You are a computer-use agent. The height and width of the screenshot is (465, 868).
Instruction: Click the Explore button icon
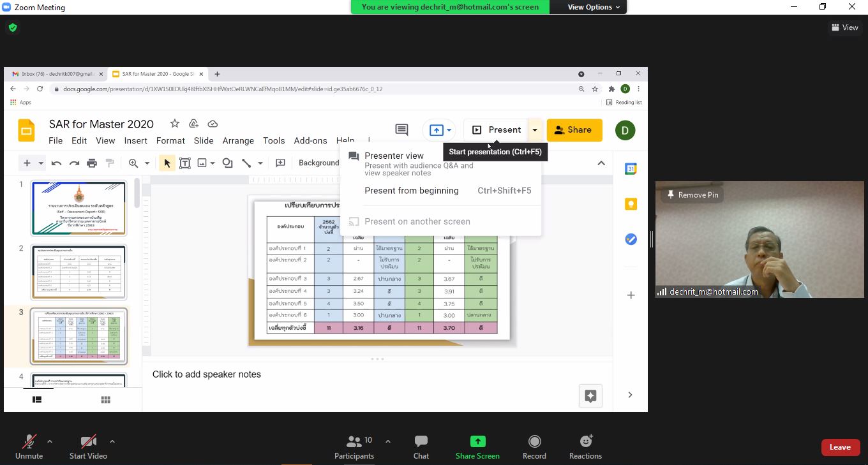click(590, 395)
